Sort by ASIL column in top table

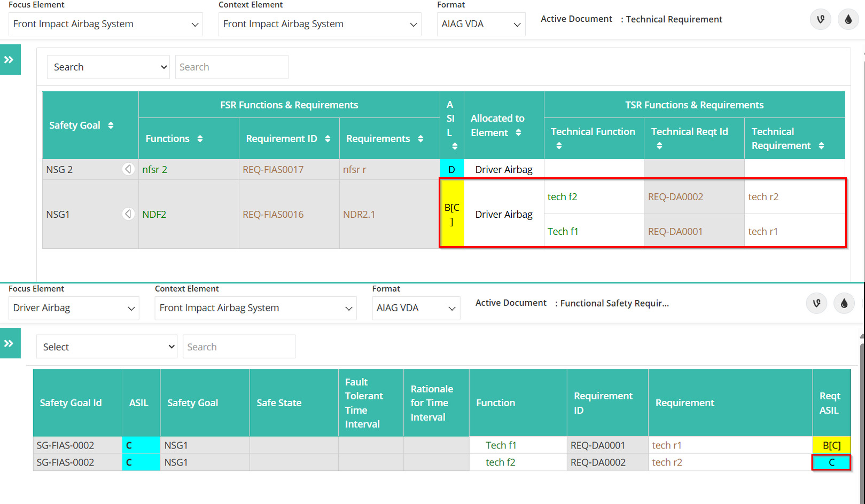pyautogui.click(x=455, y=146)
